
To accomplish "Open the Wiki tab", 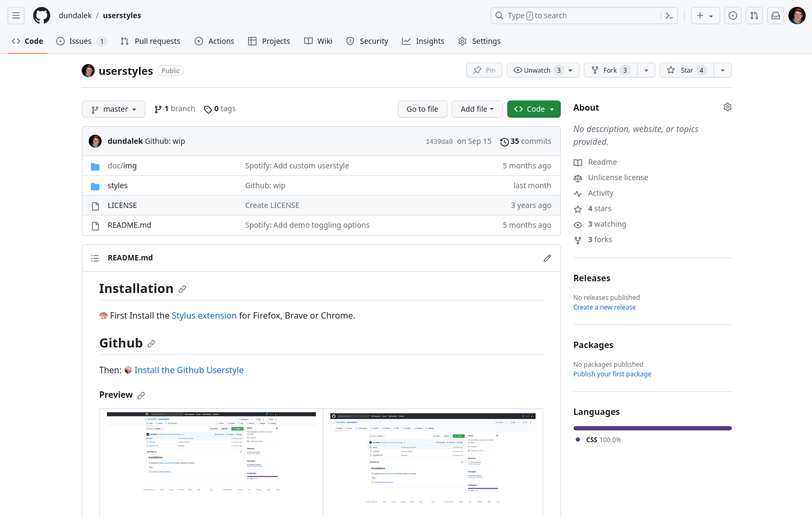I will tap(318, 41).
